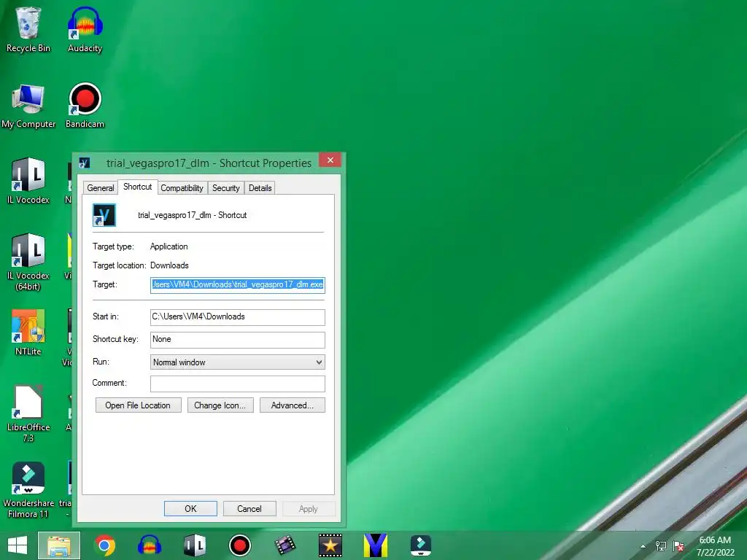This screenshot has height=560, width=747.
Task: Open IL Vocodex from the taskbar
Action: tap(195, 545)
